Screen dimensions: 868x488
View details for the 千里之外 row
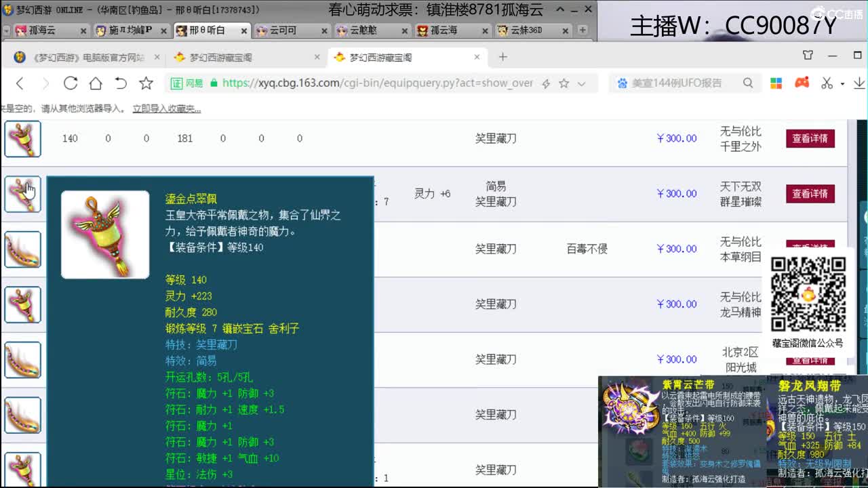(x=810, y=138)
